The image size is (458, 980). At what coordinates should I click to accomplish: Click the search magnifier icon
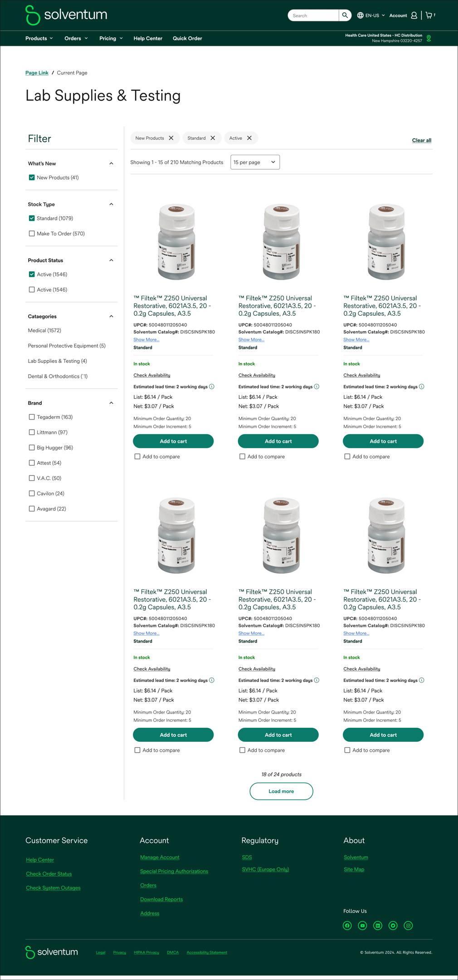345,15
